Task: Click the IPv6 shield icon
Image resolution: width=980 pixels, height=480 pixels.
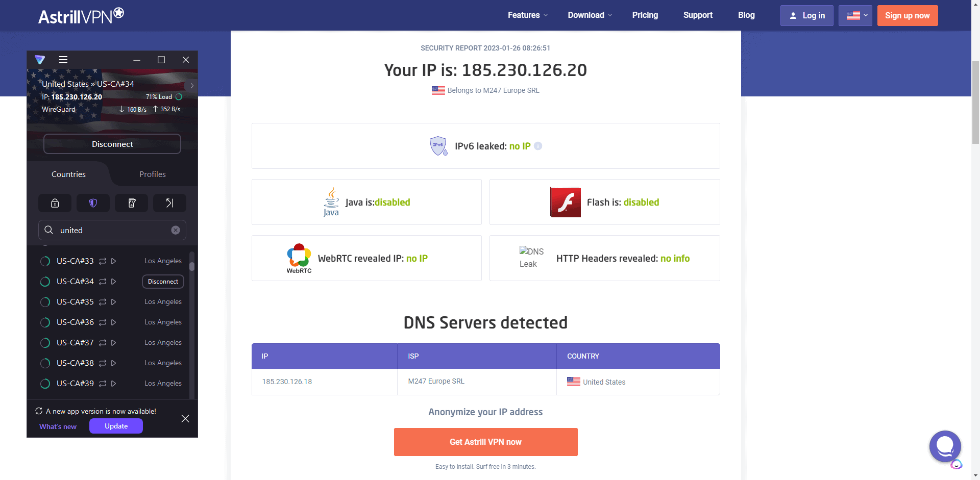Action: point(438,146)
